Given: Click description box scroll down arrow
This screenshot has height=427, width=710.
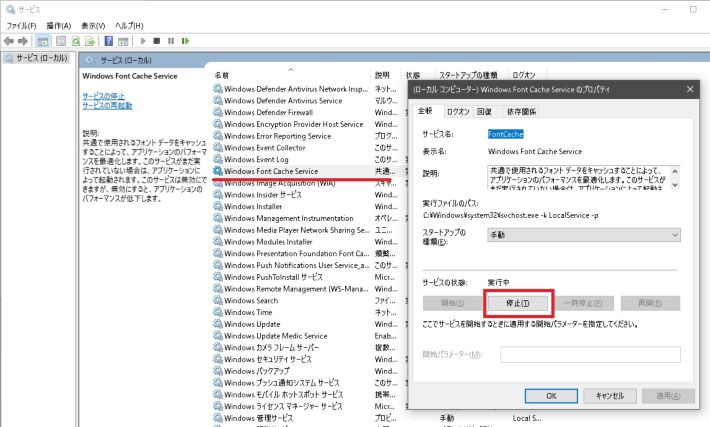Looking at the screenshot, I should [675, 184].
